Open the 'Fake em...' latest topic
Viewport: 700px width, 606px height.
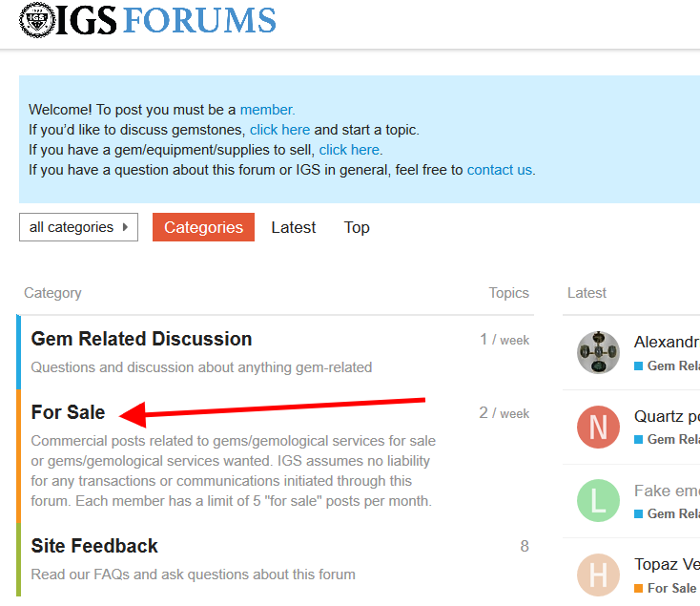click(x=667, y=491)
